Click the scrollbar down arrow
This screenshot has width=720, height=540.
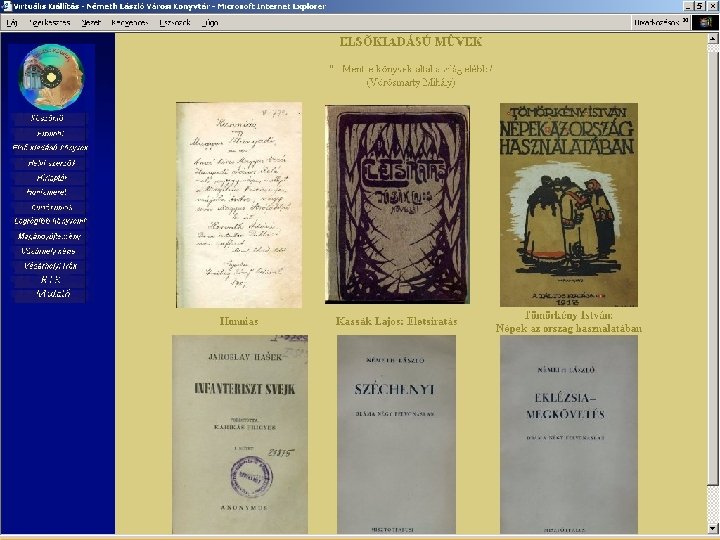pos(713,528)
